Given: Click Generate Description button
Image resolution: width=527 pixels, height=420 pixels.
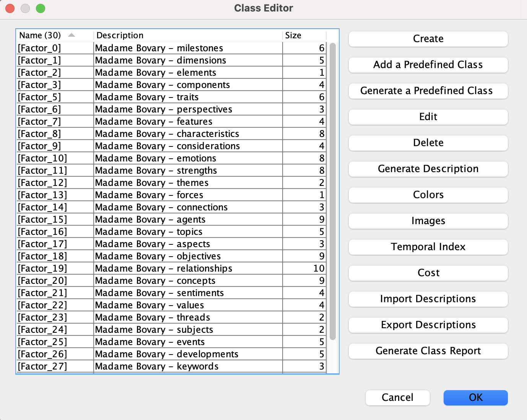Looking at the screenshot, I should point(428,169).
